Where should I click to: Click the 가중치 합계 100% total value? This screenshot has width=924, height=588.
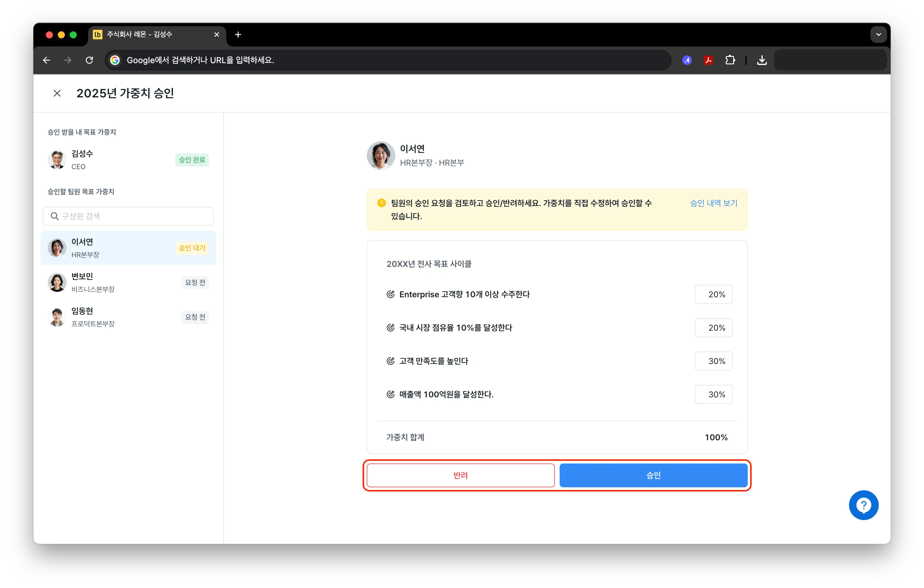click(x=716, y=437)
